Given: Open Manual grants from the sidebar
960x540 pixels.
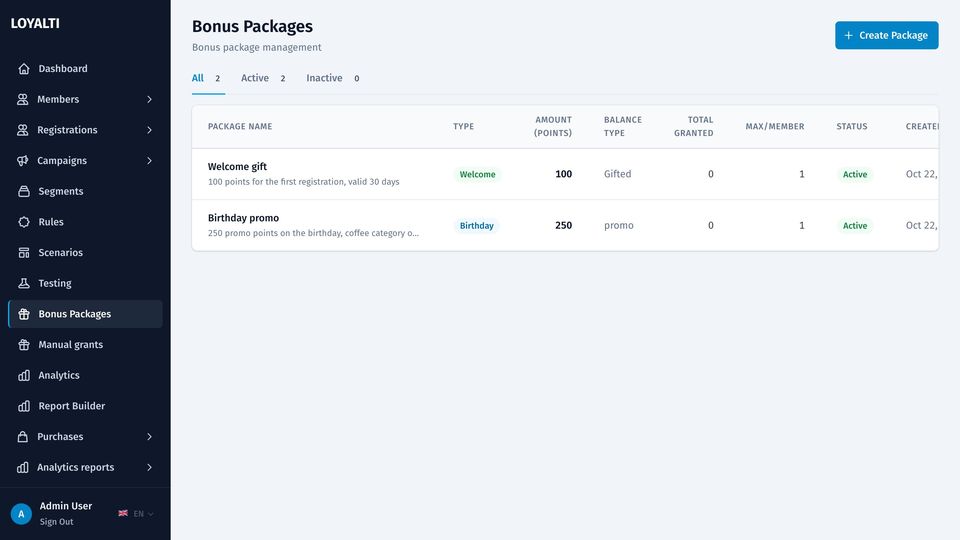Looking at the screenshot, I should (x=85, y=345).
